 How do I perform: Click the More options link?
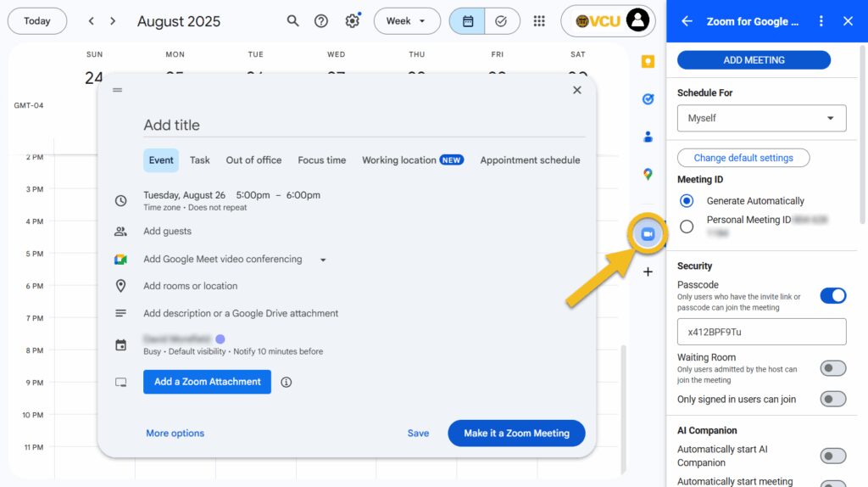coord(175,433)
